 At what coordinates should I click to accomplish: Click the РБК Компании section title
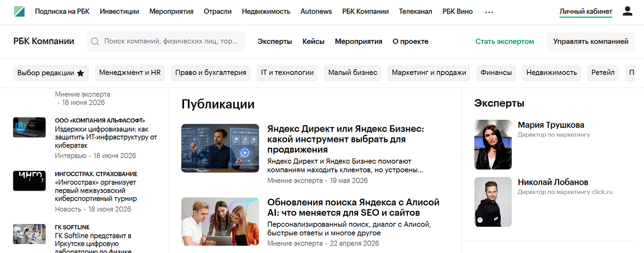(44, 41)
